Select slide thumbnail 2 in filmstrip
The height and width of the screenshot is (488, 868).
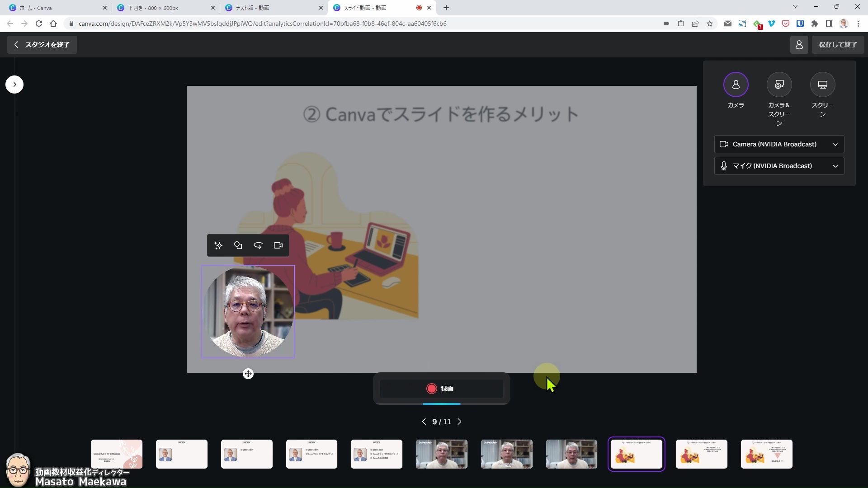tap(182, 454)
